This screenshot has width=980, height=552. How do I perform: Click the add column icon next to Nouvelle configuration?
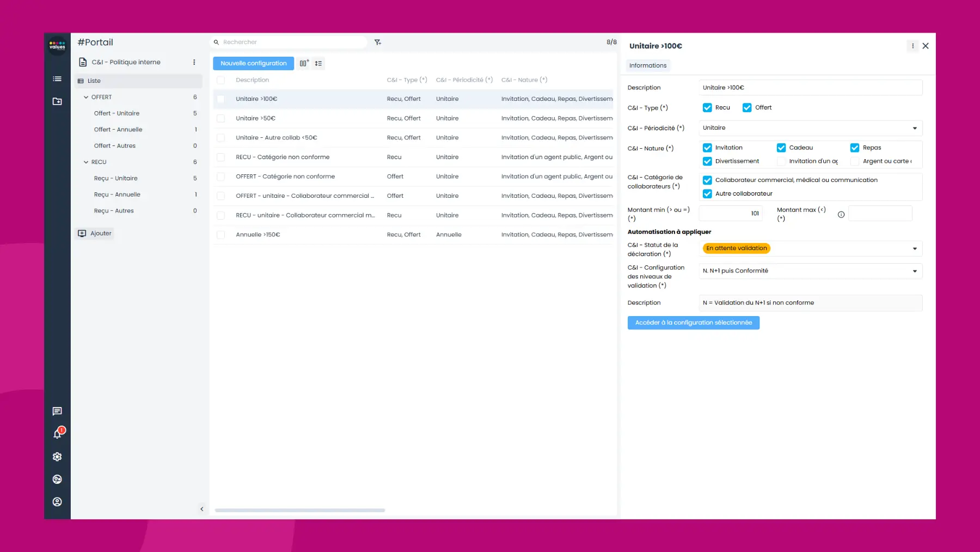tap(304, 63)
